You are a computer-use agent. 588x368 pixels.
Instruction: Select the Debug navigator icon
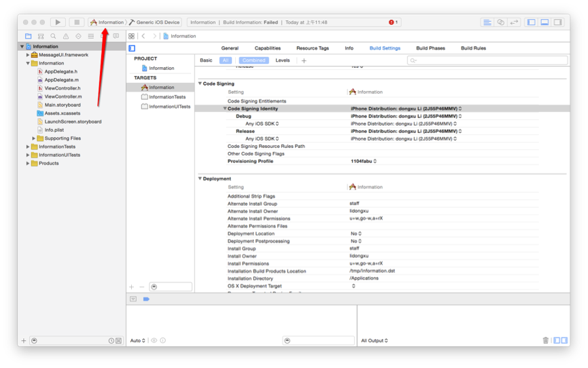pyautogui.click(x=91, y=36)
